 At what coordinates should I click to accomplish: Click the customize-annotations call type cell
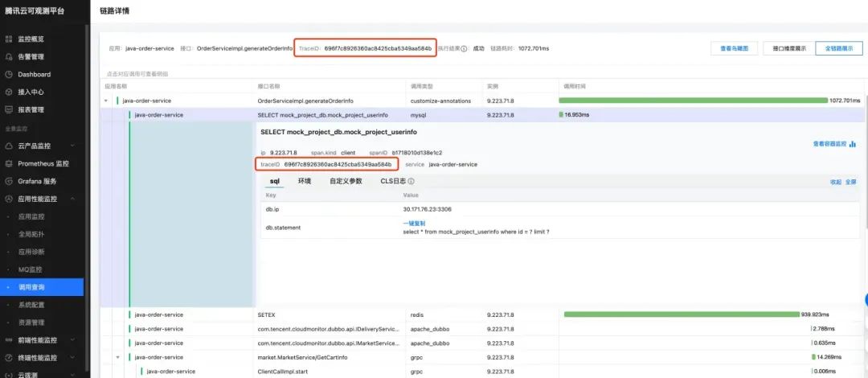(x=440, y=101)
